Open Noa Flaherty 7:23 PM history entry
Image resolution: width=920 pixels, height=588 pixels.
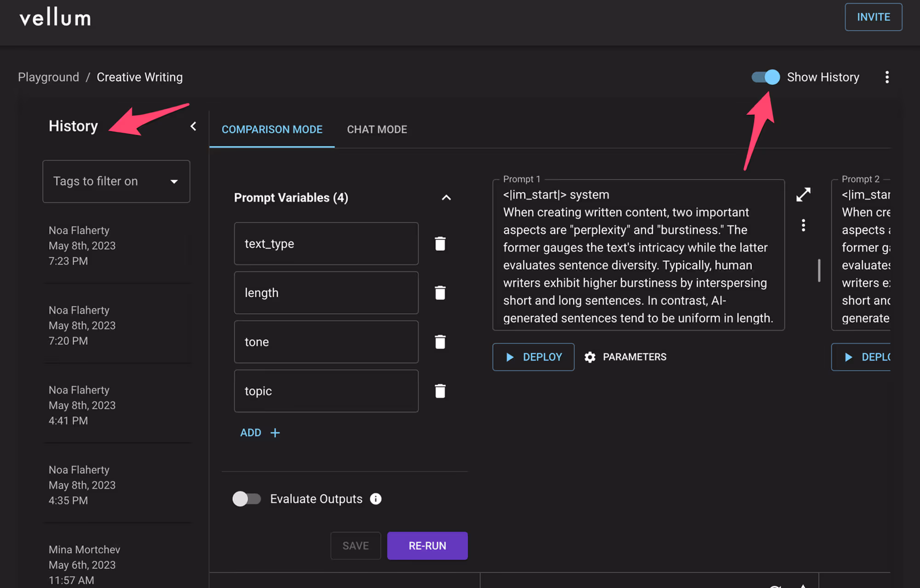[x=117, y=245]
